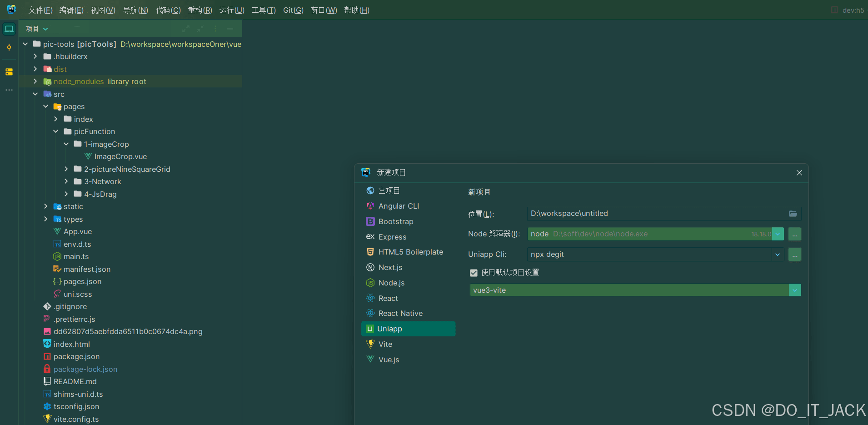This screenshot has height=425, width=868.
Task: Open the Project tool window icon
Action: (x=9, y=29)
